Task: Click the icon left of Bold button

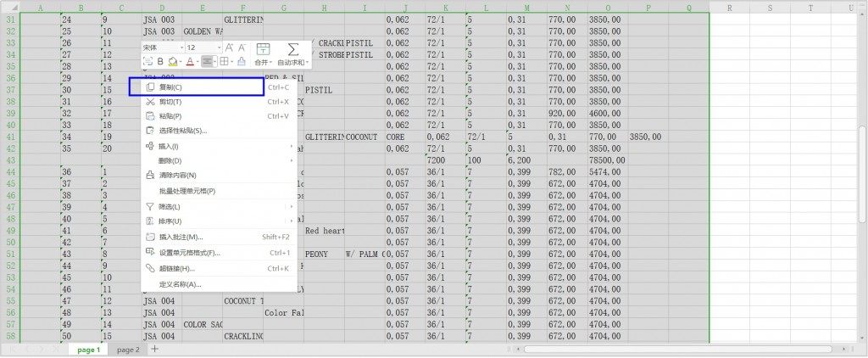Action: (x=147, y=62)
